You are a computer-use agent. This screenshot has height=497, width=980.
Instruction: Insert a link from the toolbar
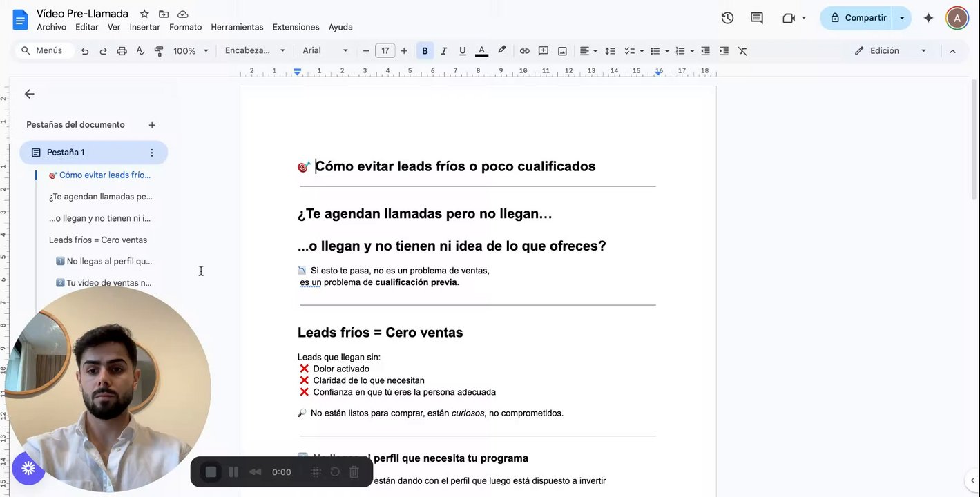click(x=525, y=51)
